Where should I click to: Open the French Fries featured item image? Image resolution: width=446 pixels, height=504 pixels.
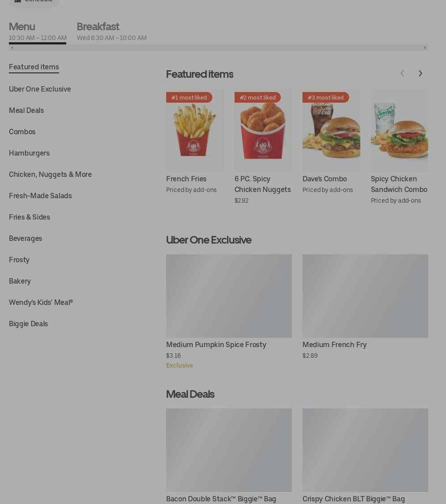[195, 130]
